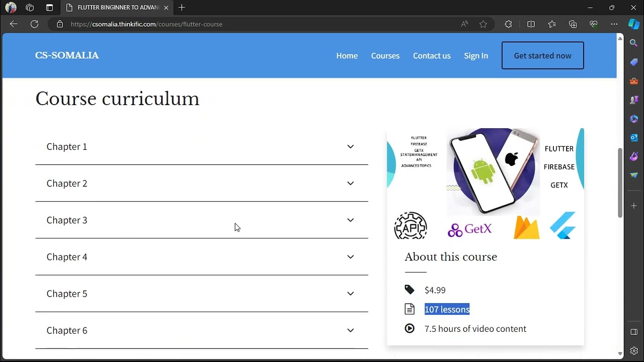Click the Get started now button
Image resolution: width=644 pixels, height=362 pixels.
click(543, 55)
